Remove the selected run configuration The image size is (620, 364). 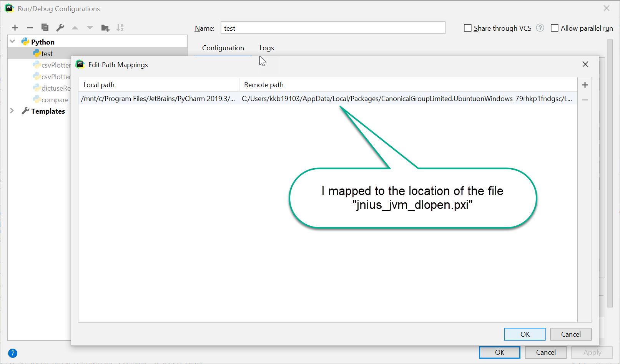30,28
